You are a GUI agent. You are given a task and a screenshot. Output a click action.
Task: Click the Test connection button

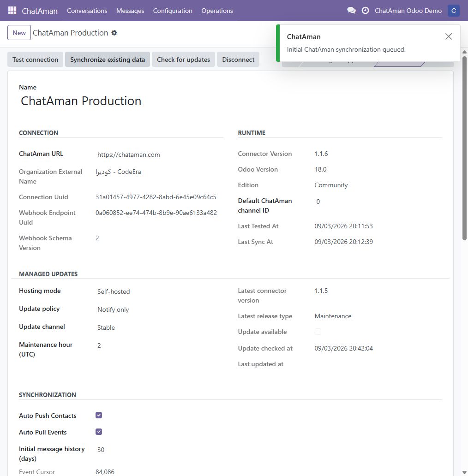click(35, 59)
